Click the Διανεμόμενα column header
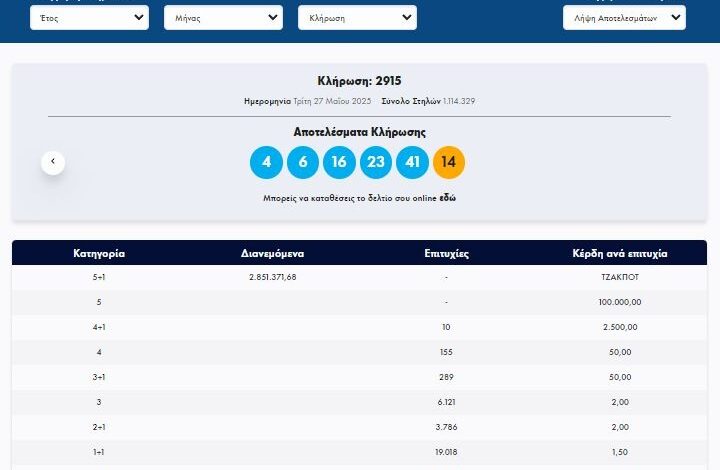Screen dimensions: 720x470 point(273,254)
